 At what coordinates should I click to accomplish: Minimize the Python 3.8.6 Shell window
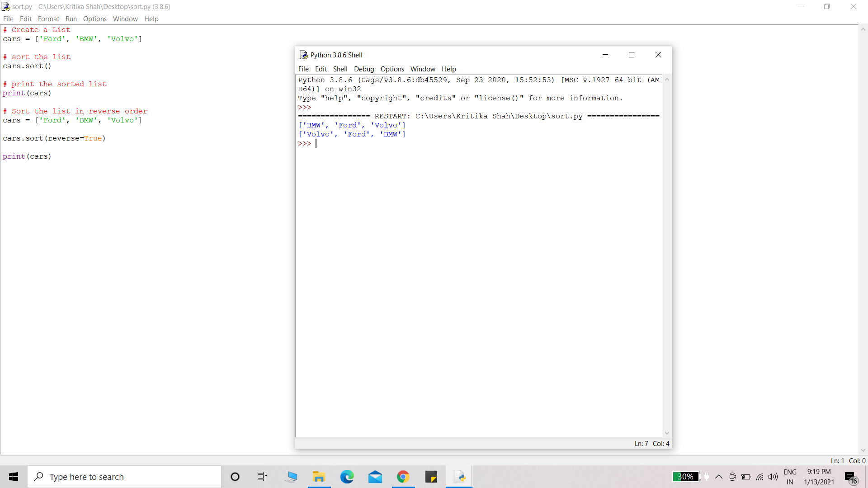(x=605, y=55)
